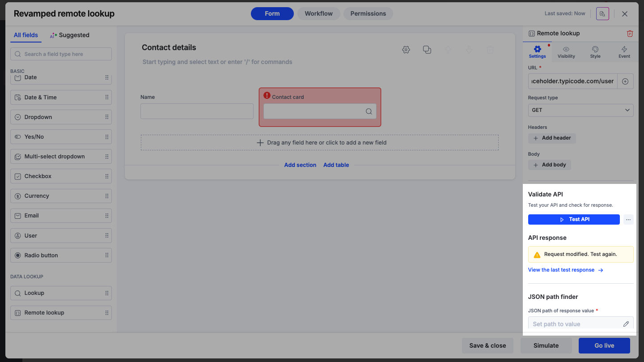Switch to the Workflow tab
Image resolution: width=644 pixels, height=362 pixels.
(x=319, y=13)
